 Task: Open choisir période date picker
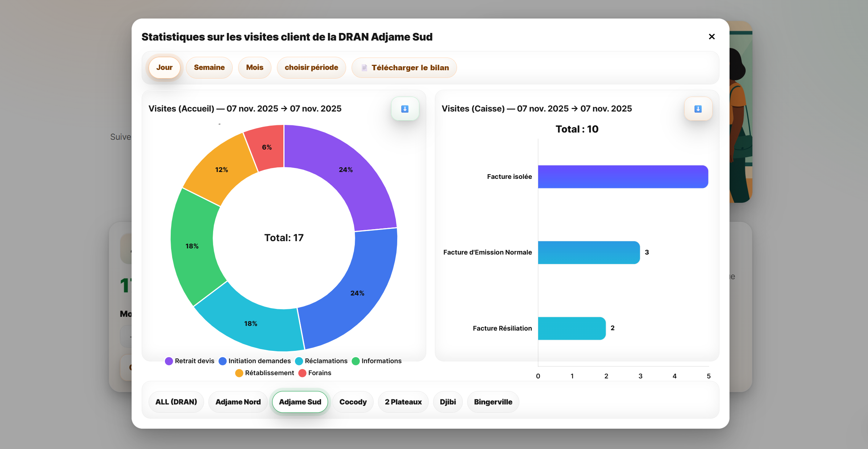(311, 68)
